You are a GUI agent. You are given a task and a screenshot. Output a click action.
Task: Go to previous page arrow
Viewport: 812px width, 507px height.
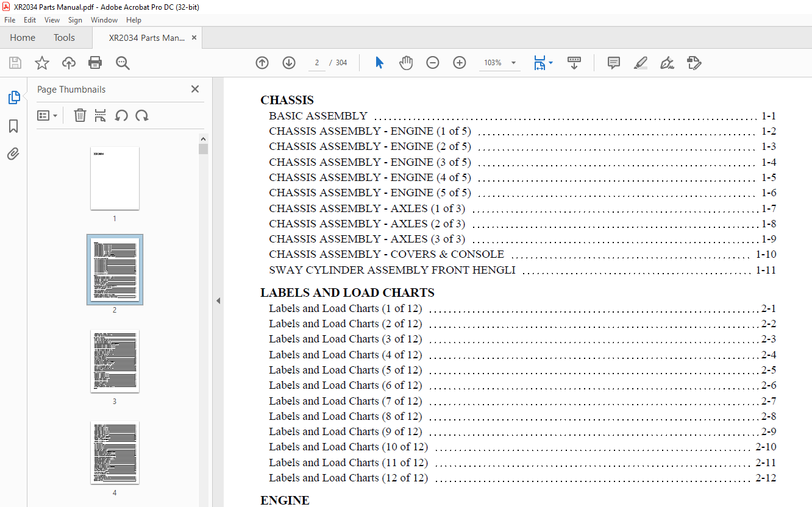[262, 63]
